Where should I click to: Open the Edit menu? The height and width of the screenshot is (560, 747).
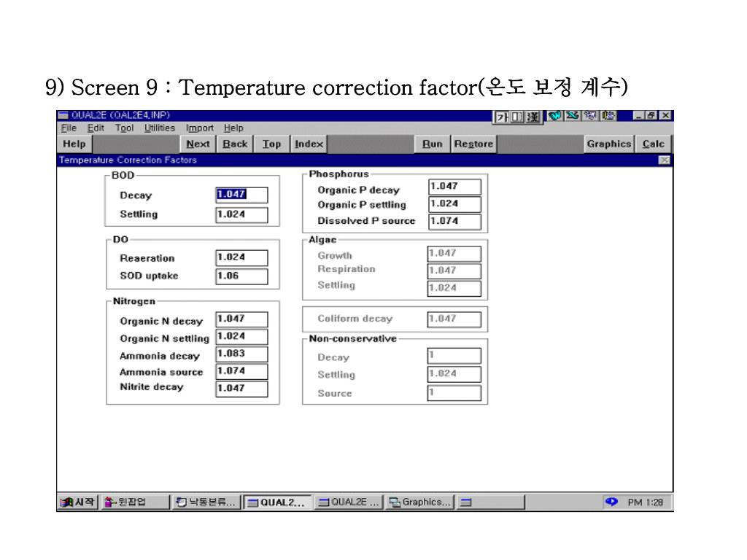96,128
